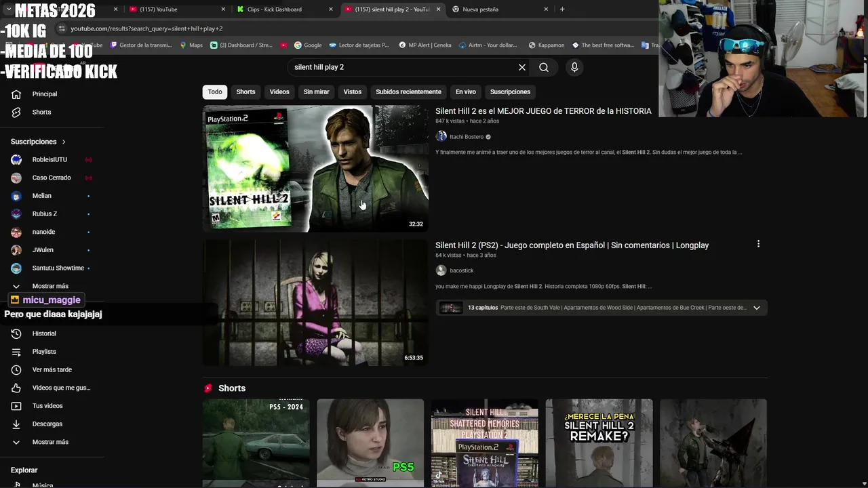Open the PS5 - 2024 short thumbnail
Screen dimensions: 868x488
point(256,443)
